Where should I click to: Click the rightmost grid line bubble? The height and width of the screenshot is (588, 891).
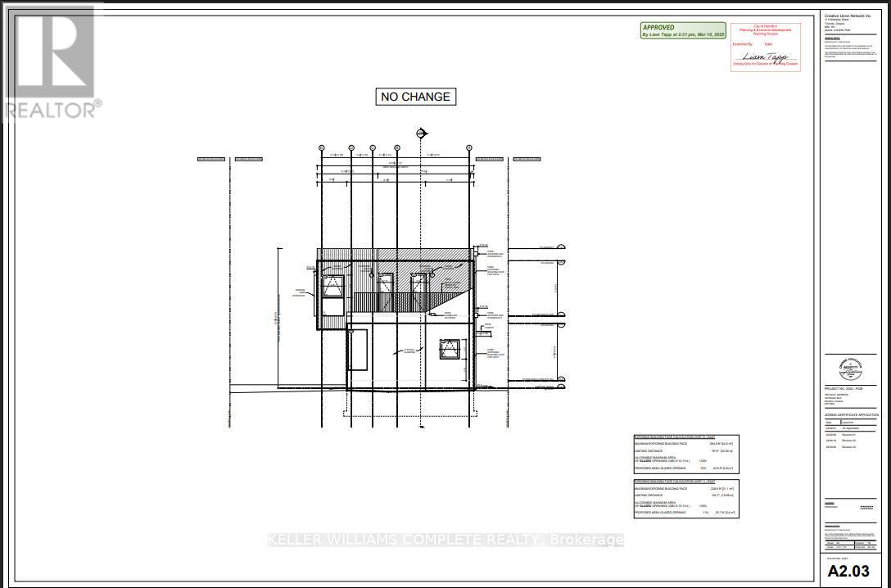tap(469, 148)
